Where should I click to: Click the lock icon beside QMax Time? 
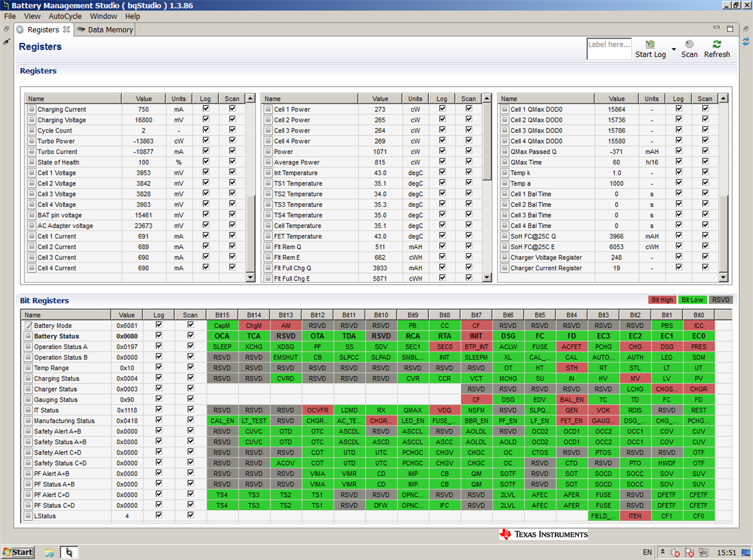tap(504, 162)
